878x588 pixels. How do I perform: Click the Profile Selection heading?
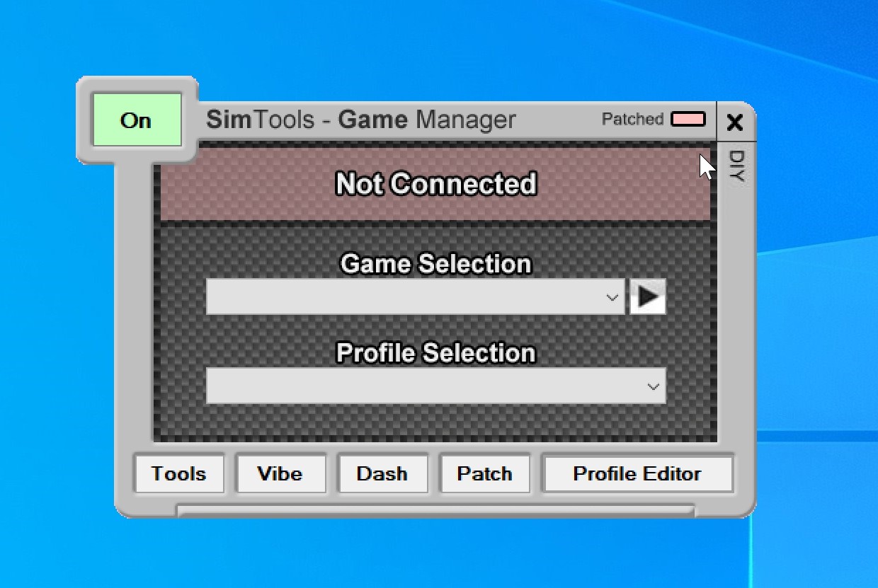[x=435, y=352]
